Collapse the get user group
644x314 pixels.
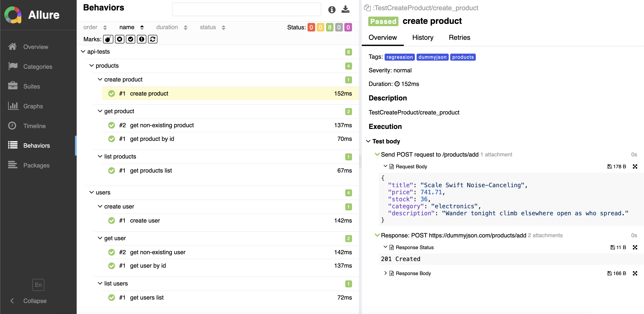coord(100,238)
